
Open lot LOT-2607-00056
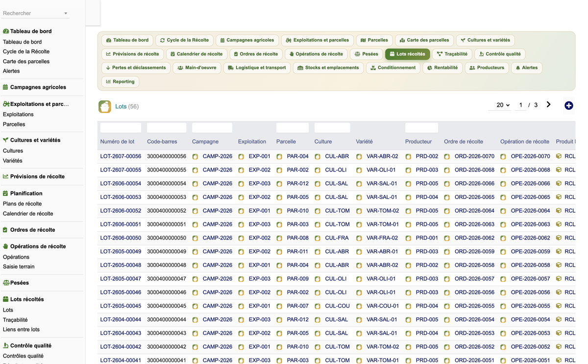click(121, 156)
